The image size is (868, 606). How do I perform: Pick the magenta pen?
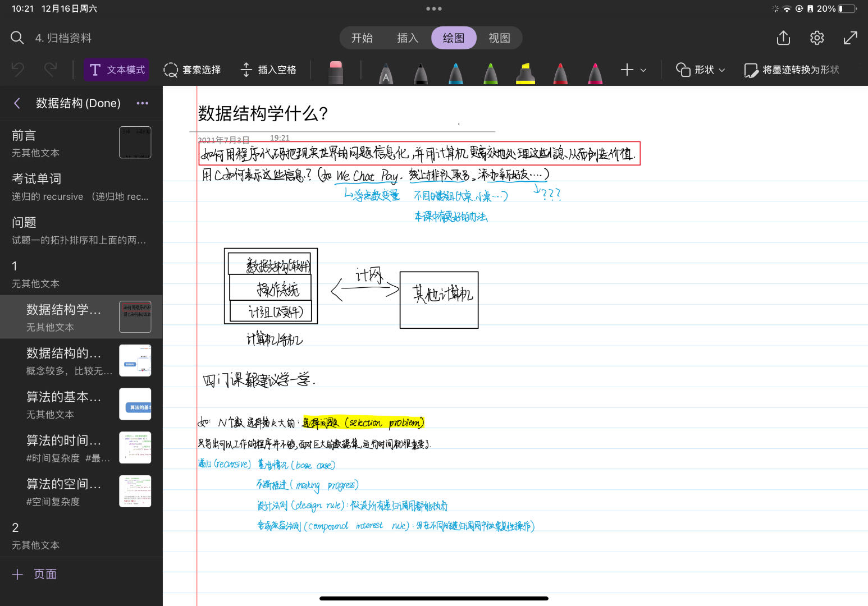tap(595, 73)
